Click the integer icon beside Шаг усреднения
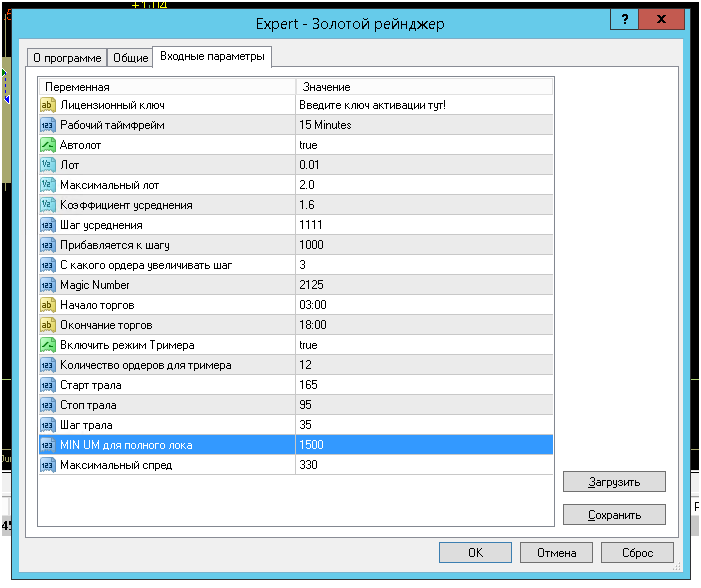 (x=47, y=225)
